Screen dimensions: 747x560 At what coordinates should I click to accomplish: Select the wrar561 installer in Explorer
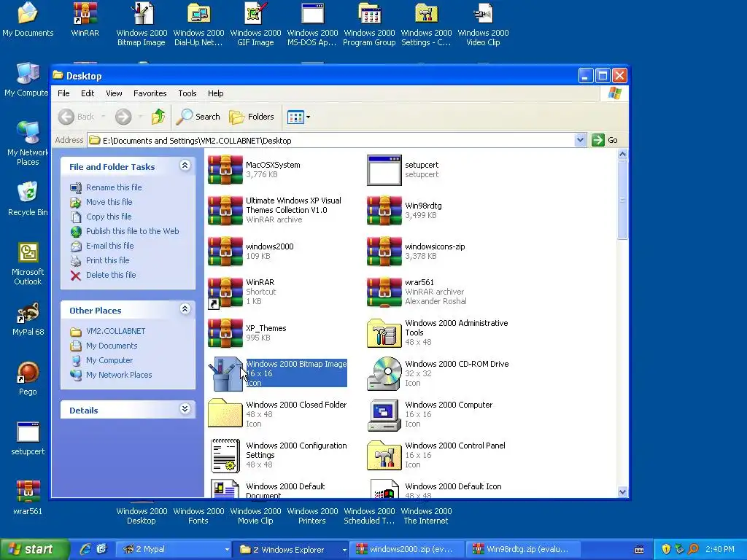(384, 292)
